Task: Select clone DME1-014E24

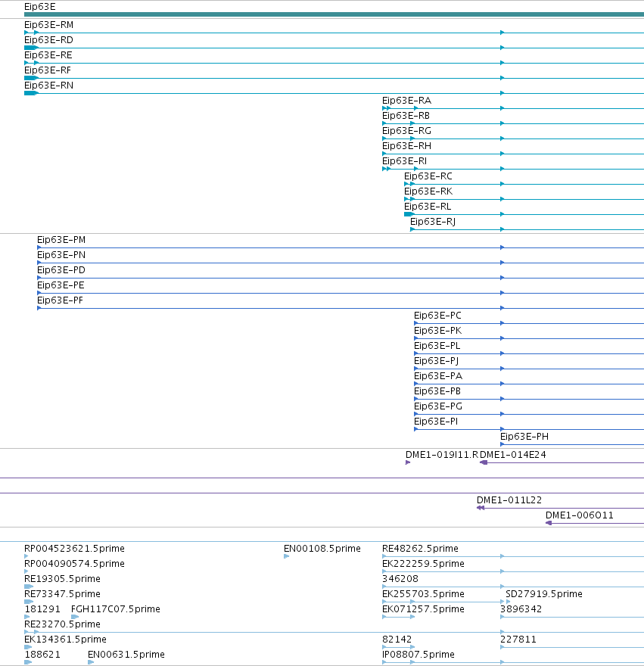Action: [x=513, y=455]
